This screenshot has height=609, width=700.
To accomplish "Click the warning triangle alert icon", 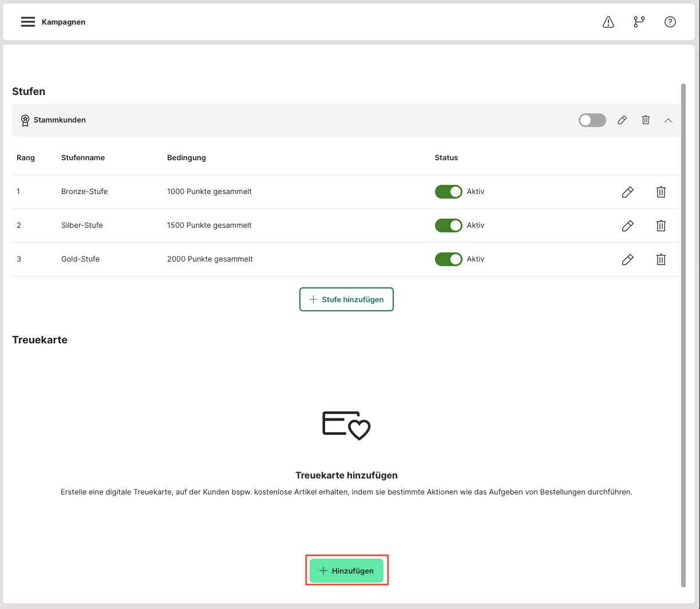I will pos(608,22).
